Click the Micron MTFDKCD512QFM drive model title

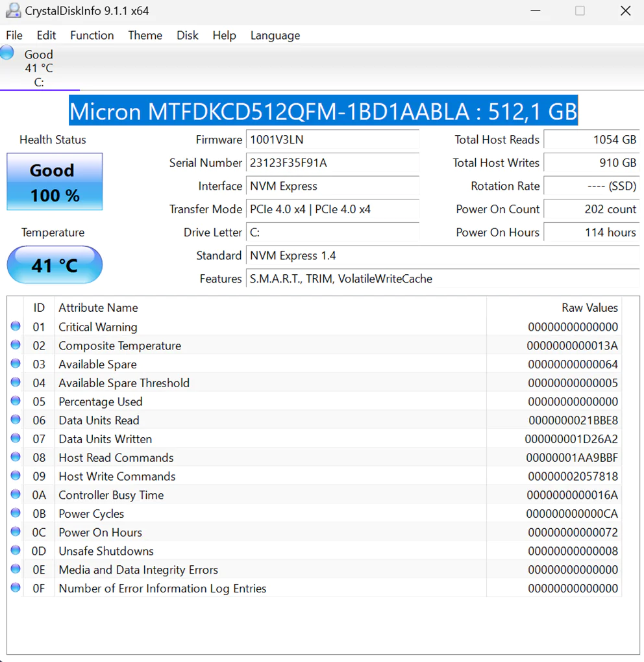coord(323,111)
